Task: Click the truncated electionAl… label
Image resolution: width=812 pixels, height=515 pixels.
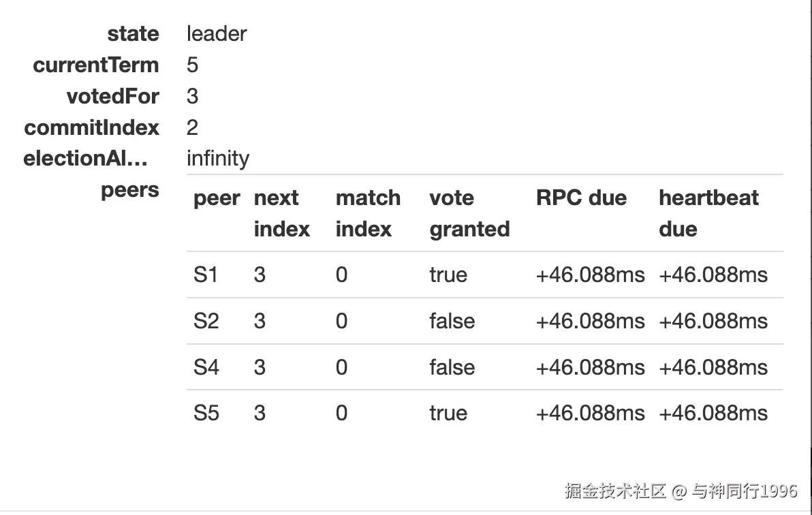Action: point(85,159)
